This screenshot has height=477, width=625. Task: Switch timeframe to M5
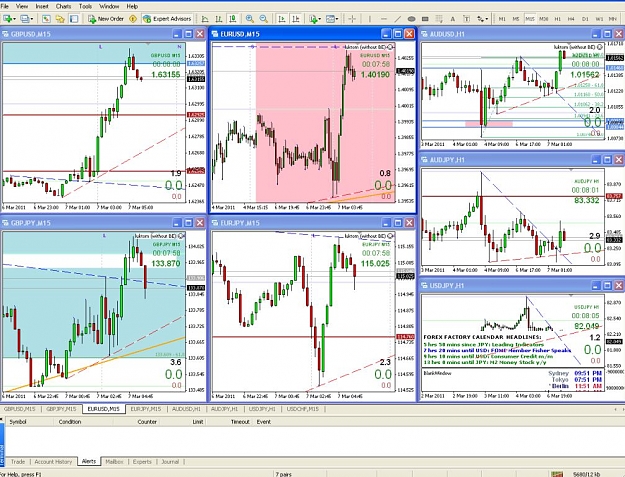516,19
